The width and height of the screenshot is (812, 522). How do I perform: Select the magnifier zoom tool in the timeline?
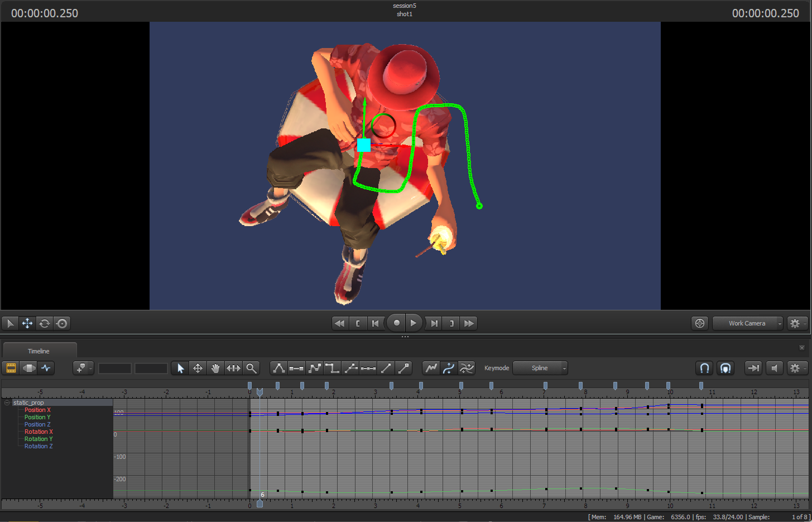click(x=251, y=368)
